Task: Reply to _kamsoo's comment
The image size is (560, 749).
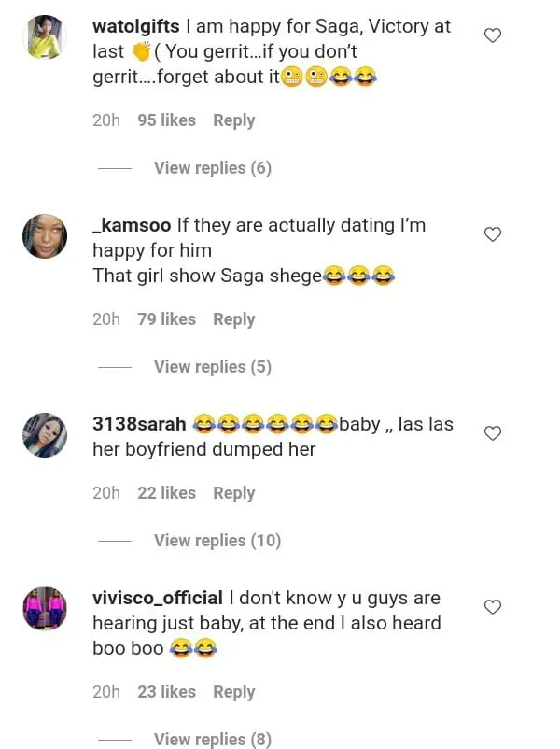Action: pos(233,319)
